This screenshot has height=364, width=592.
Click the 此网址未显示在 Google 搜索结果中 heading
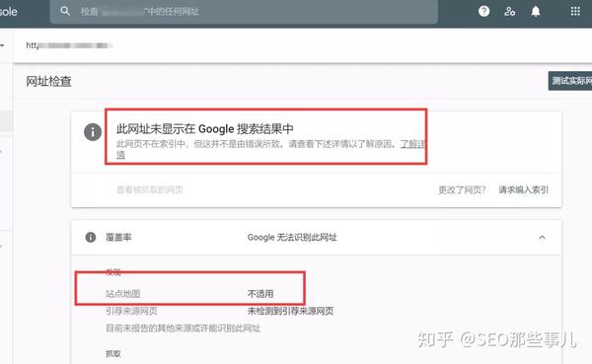204,129
